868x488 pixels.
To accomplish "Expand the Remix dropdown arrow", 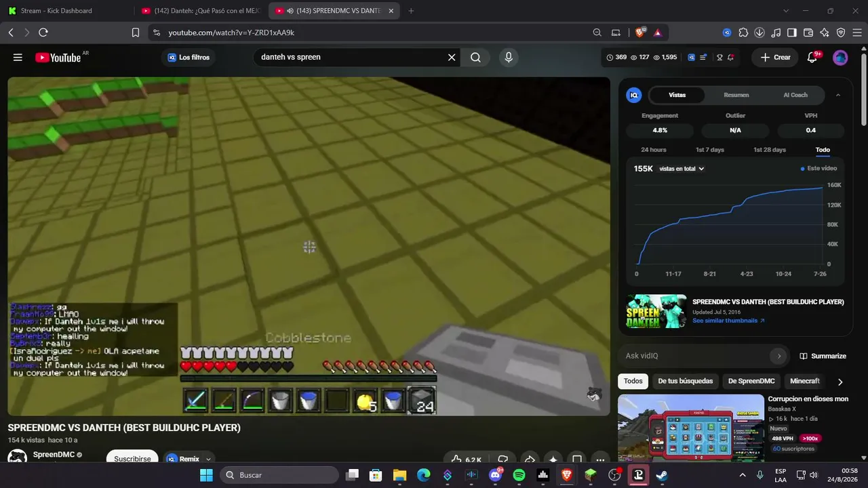I will tap(209, 459).
